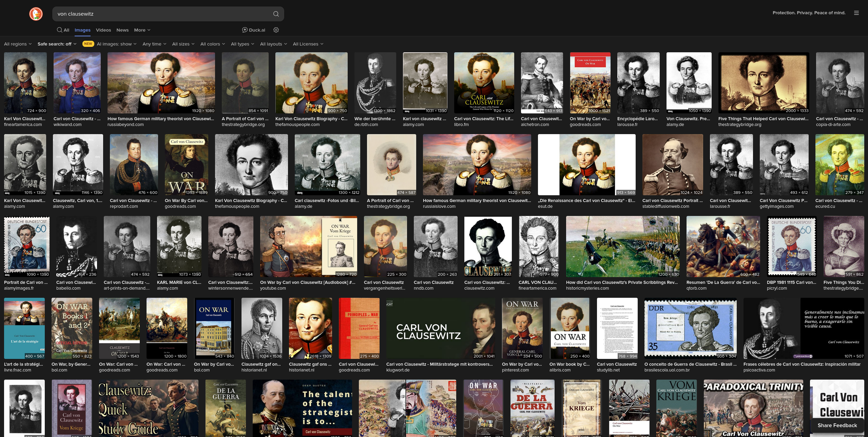
Task: Expand the Any time filter
Action: pyautogui.click(x=154, y=44)
